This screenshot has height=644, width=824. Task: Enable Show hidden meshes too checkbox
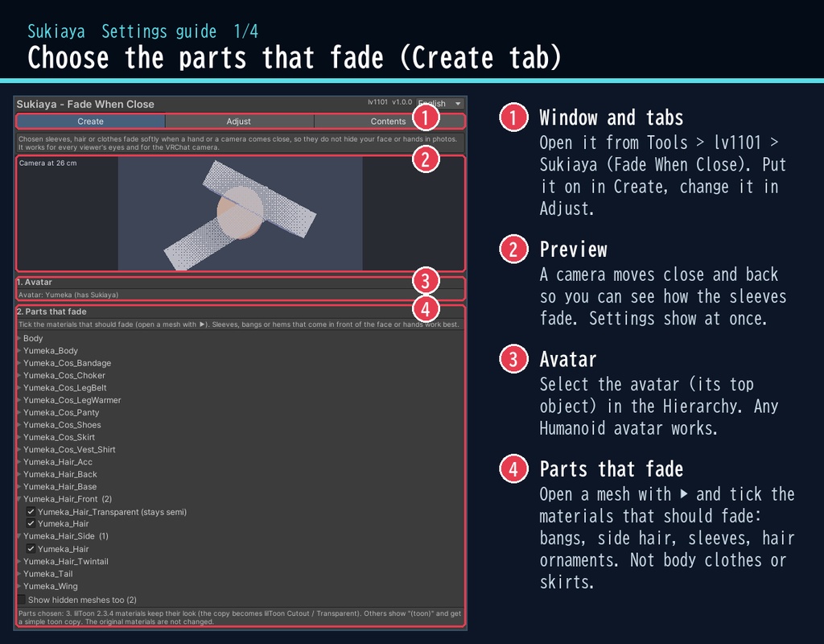(22, 599)
